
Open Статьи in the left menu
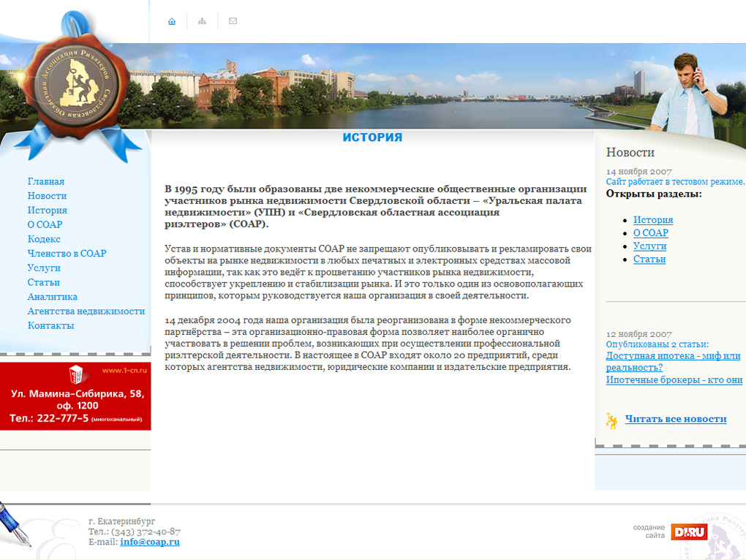(44, 282)
